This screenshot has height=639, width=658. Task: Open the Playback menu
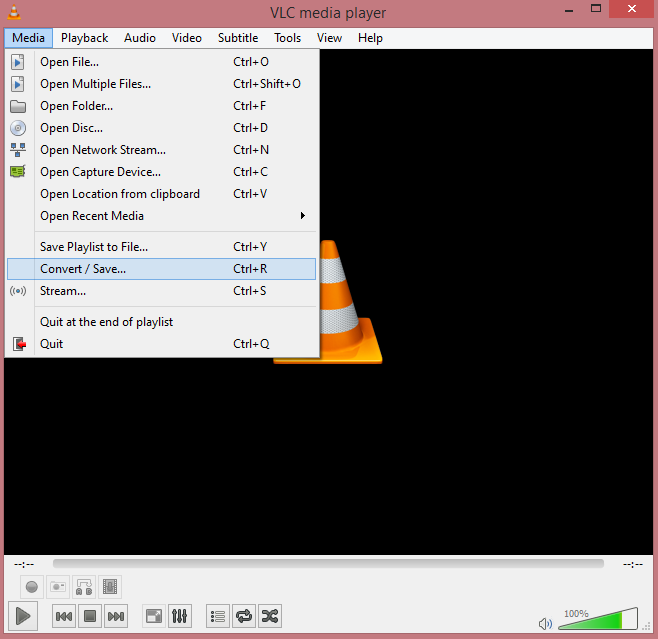pos(84,38)
